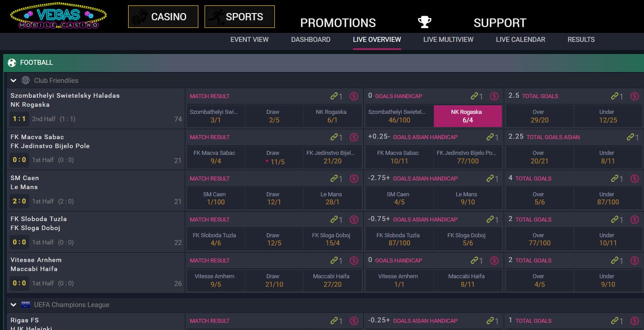This screenshot has height=330, width=644.
Task: Click the Vegas Mobile Casino logo
Action: (58, 17)
